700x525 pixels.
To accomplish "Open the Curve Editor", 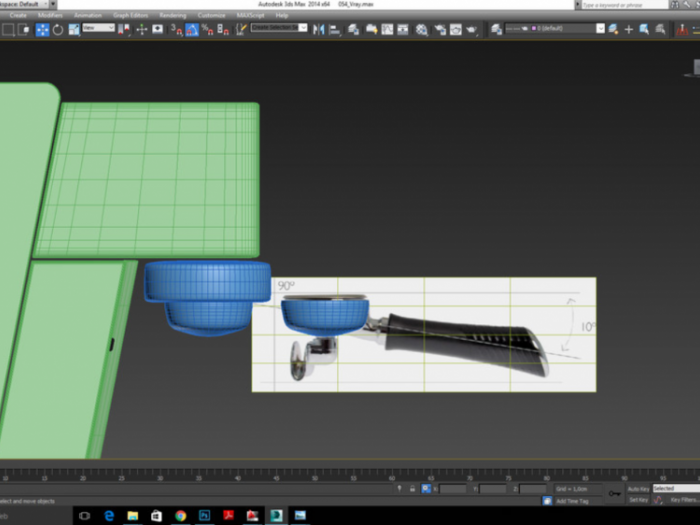I will coord(387,30).
